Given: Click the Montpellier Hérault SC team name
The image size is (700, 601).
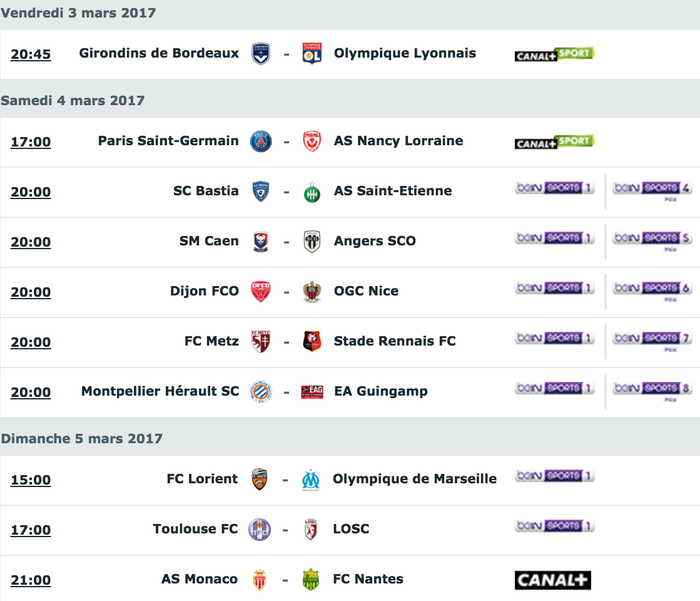Looking at the screenshot, I should click(x=160, y=391).
